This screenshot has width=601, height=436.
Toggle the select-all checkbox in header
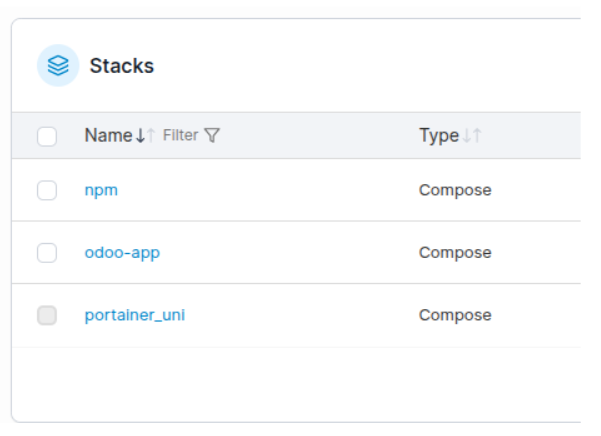(x=47, y=136)
